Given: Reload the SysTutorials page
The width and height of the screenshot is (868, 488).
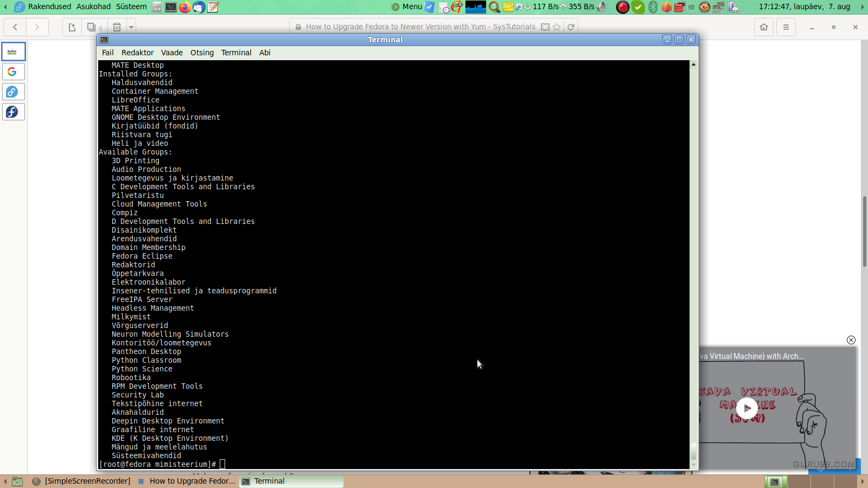Looking at the screenshot, I should click(571, 27).
